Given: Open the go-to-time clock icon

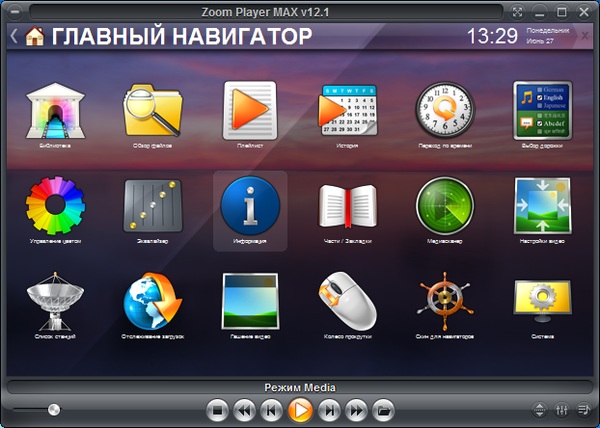Looking at the screenshot, I should pyautogui.click(x=443, y=110).
